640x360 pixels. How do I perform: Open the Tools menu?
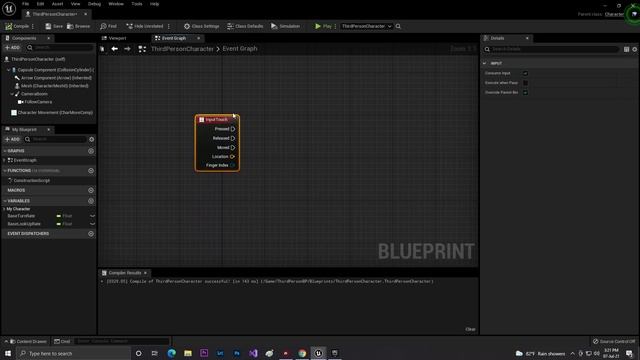click(x=137, y=4)
